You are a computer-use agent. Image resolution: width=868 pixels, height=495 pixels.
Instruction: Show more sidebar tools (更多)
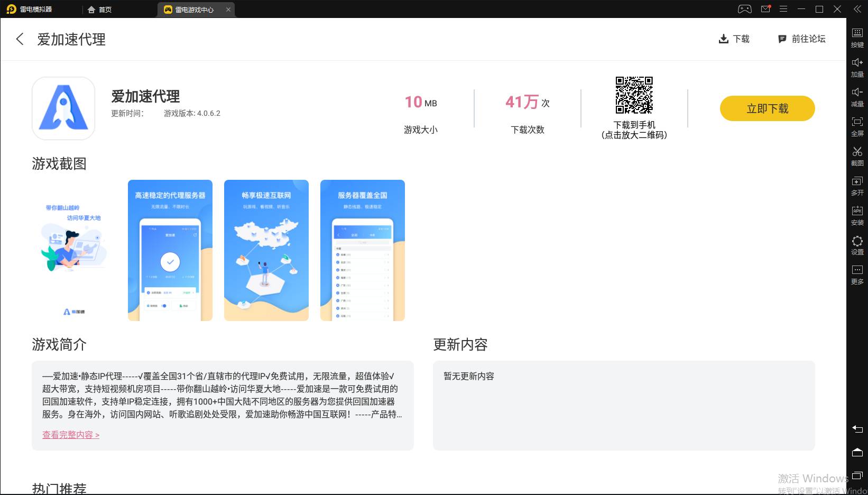[x=857, y=274]
